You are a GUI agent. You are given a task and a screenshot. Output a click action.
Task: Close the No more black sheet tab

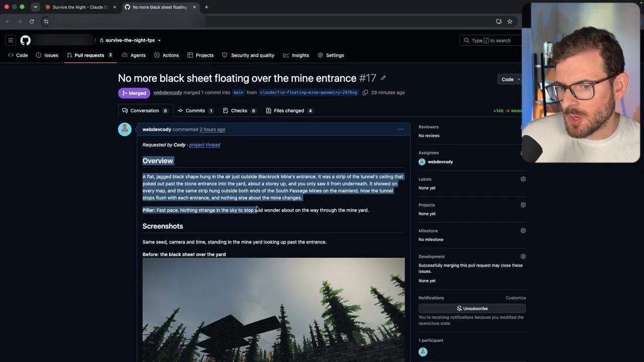click(x=194, y=7)
